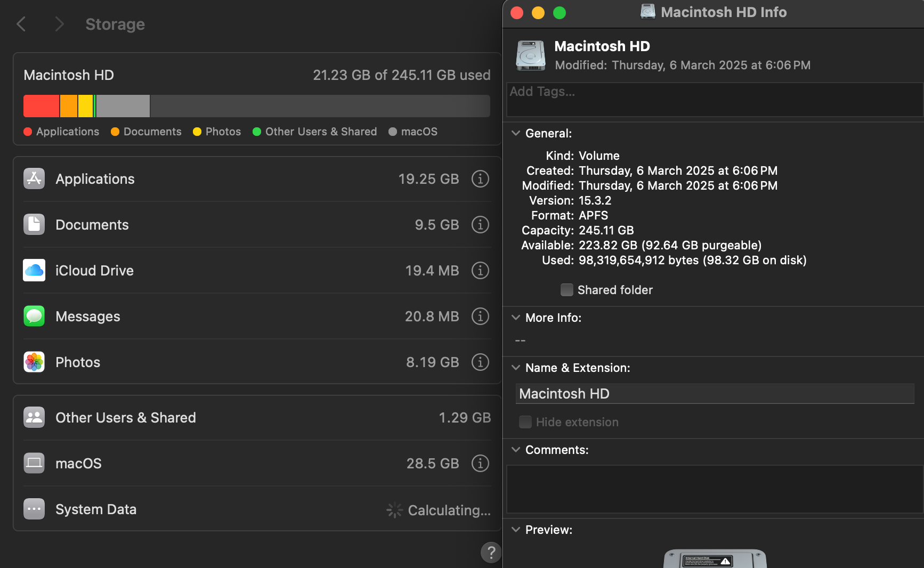Image resolution: width=924 pixels, height=568 pixels.
Task: Click the Macintosh HD drive icon in Info header
Action: [531, 55]
